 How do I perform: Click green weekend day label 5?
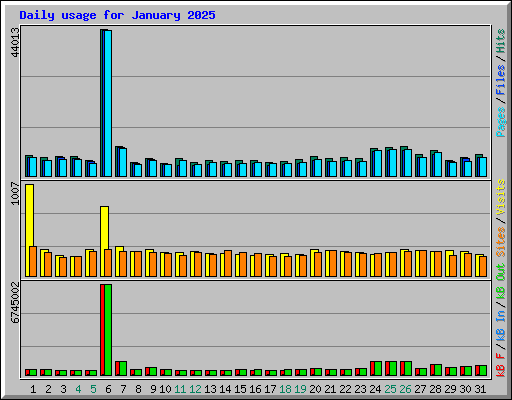pyautogui.click(x=93, y=389)
